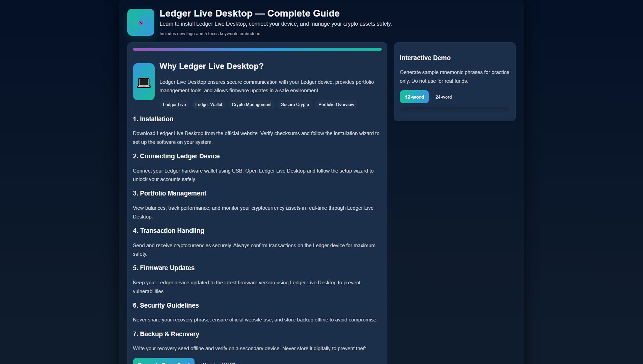Click the 6. Security Guidelines heading
Screen dimensions: 643x364
pyautogui.click(x=166, y=305)
